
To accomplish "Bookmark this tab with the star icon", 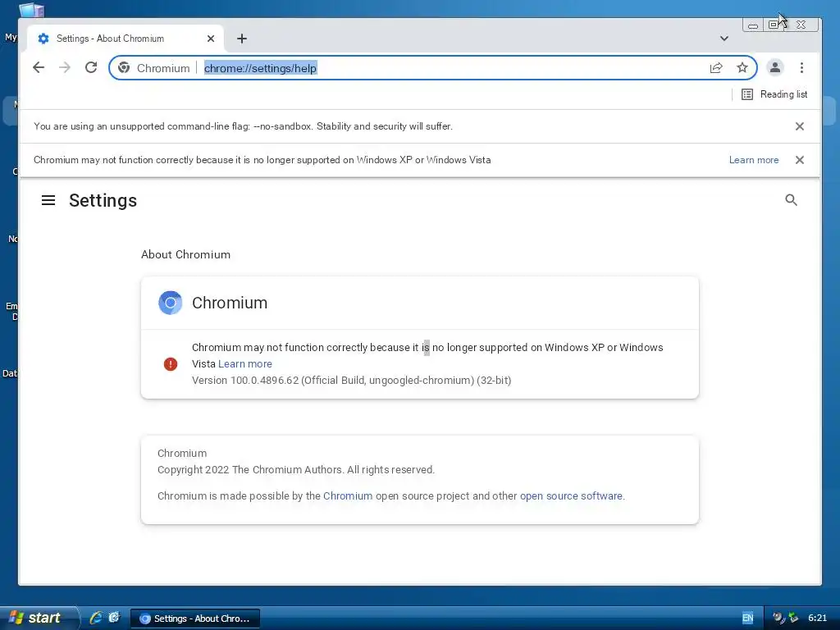I will click(742, 67).
